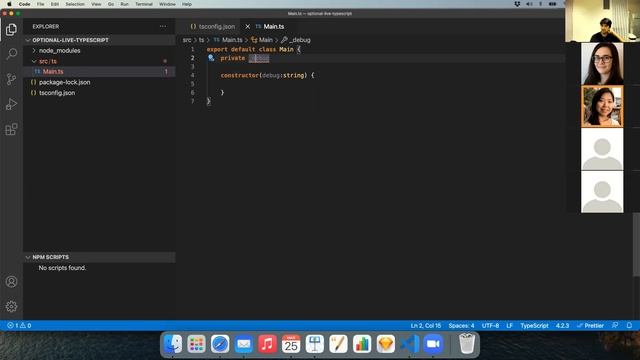This screenshot has width=640, height=360.
Task: Switch to the tsconfig.json editor tab
Action: 212,27
